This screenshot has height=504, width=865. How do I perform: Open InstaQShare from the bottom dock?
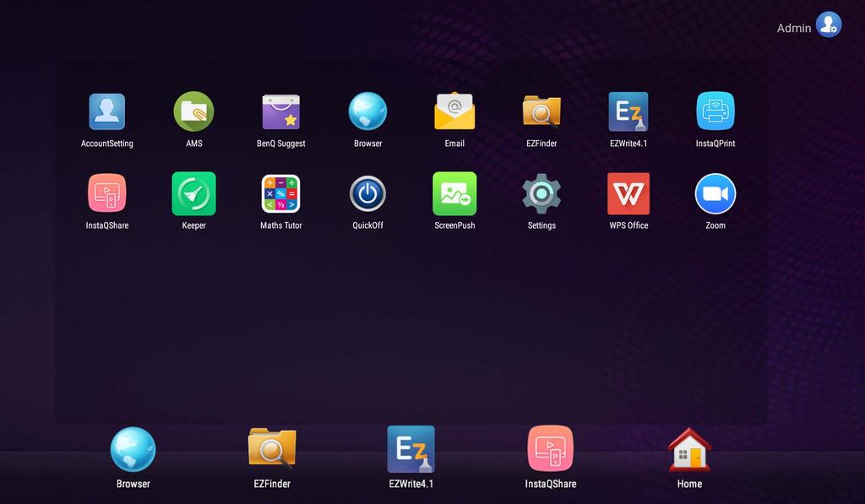click(x=551, y=449)
